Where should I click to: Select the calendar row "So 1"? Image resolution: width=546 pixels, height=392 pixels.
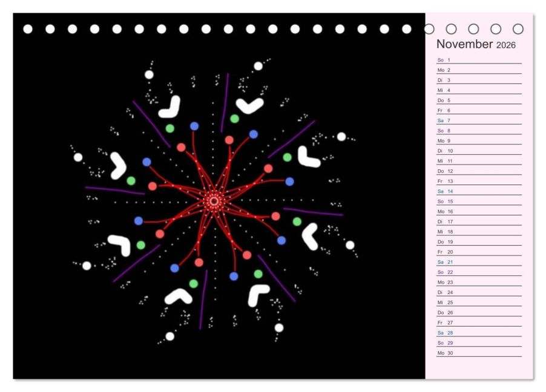(x=479, y=60)
